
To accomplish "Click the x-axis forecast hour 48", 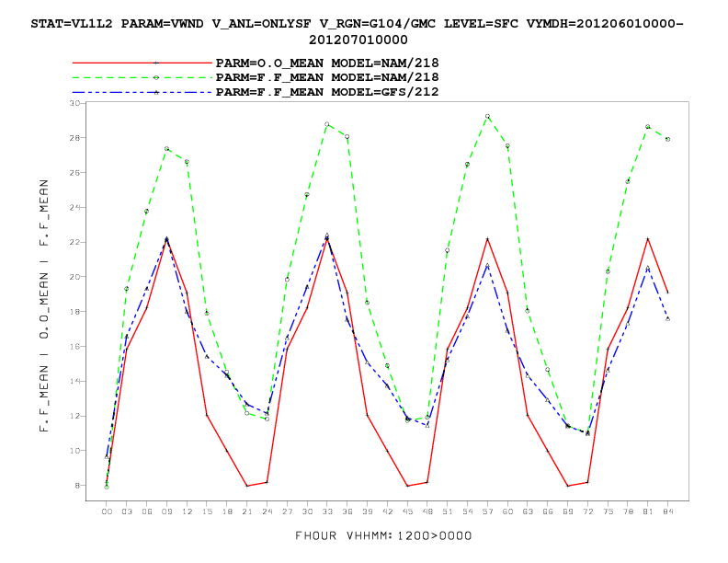I will (x=427, y=511).
